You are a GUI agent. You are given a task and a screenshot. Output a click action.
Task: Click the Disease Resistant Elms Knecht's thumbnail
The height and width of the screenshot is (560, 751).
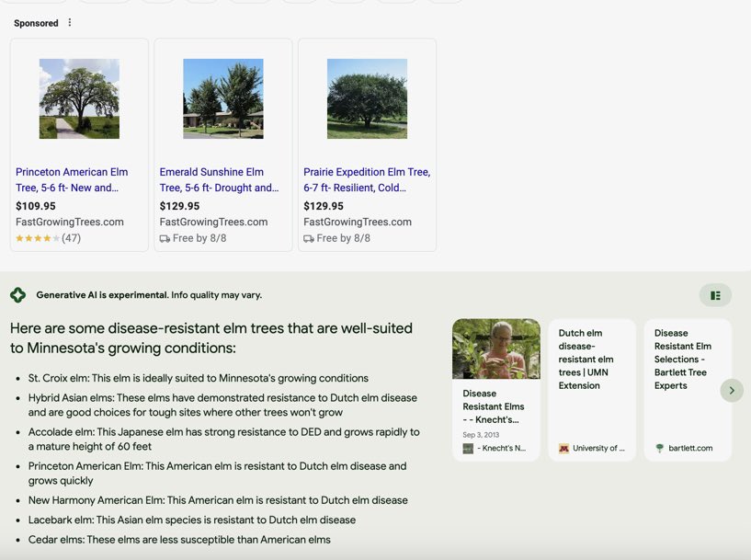495,349
